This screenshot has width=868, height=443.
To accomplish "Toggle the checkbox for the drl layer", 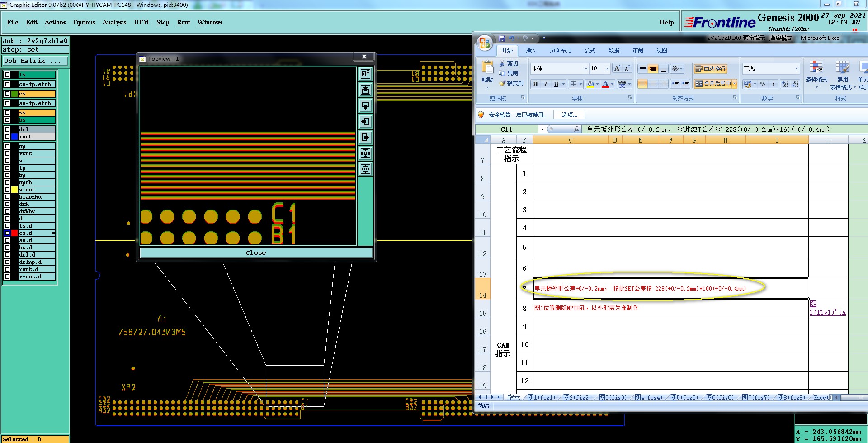I will click(x=7, y=129).
